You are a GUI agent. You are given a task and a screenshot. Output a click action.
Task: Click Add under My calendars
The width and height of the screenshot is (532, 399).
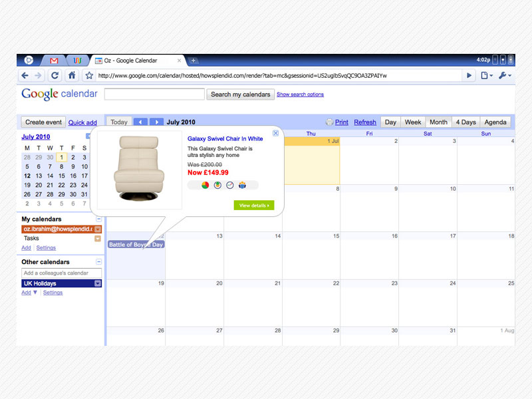(26, 247)
